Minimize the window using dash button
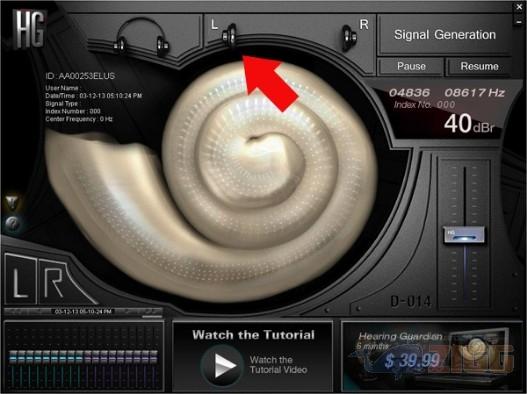This screenshot has width=527, height=394. click(x=518, y=21)
